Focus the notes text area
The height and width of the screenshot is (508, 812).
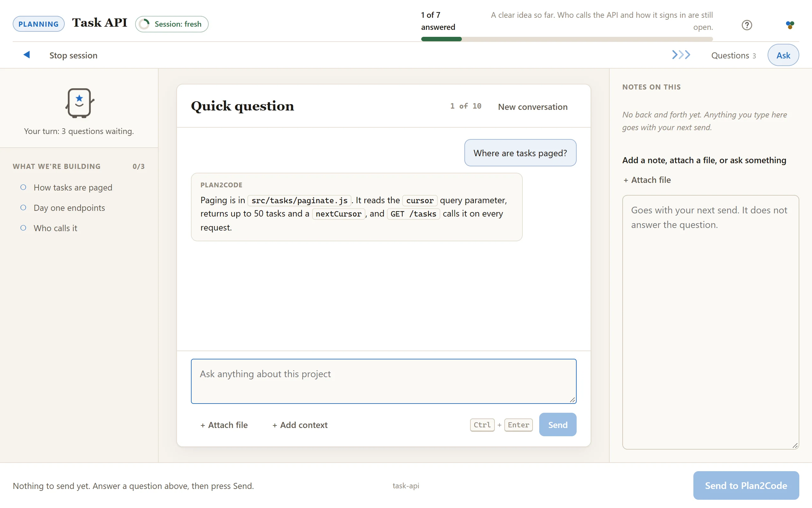(711, 322)
